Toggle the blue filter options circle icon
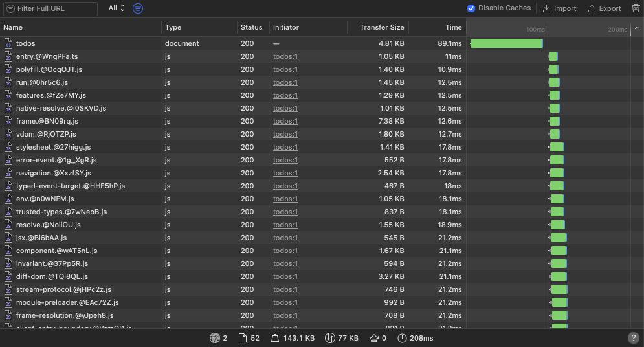 click(138, 8)
